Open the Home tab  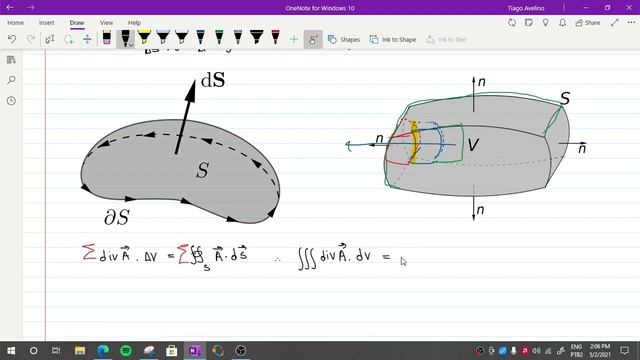point(16,23)
